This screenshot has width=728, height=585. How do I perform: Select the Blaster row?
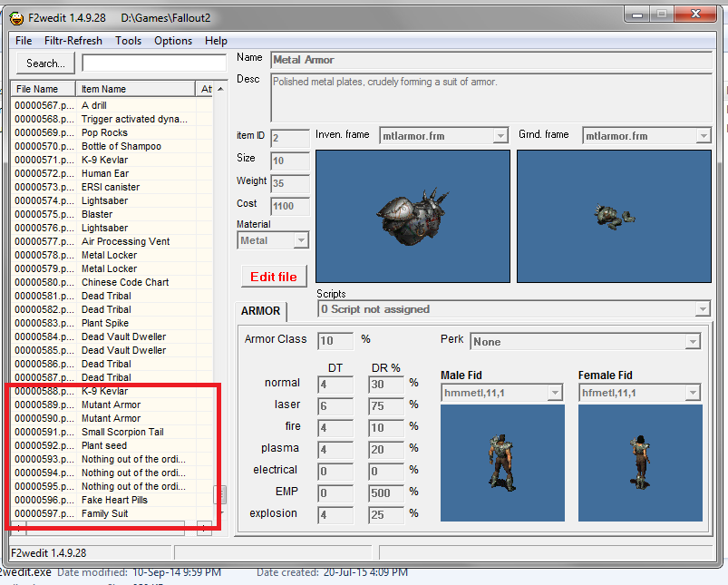pyautogui.click(x=112, y=214)
